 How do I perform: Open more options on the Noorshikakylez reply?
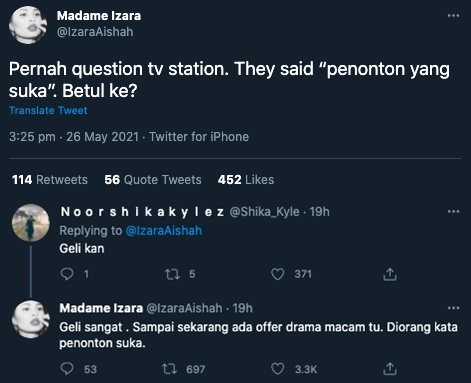pos(453,211)
